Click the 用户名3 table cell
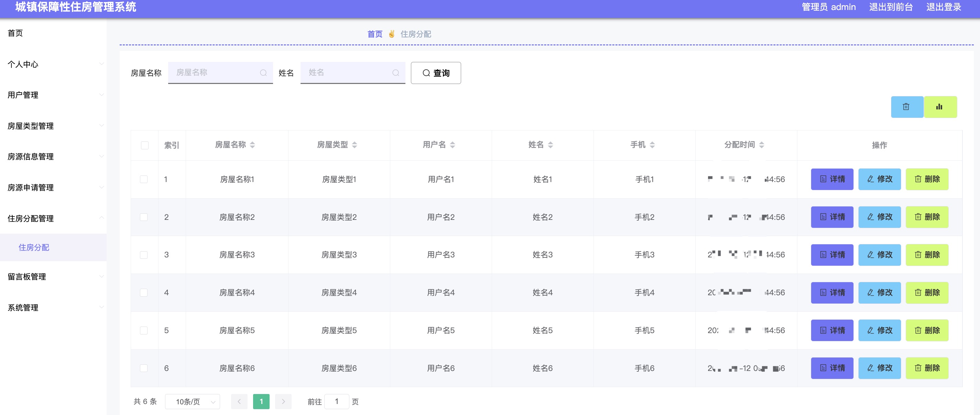This screenshot has height=415, width=980. point(440,255)
